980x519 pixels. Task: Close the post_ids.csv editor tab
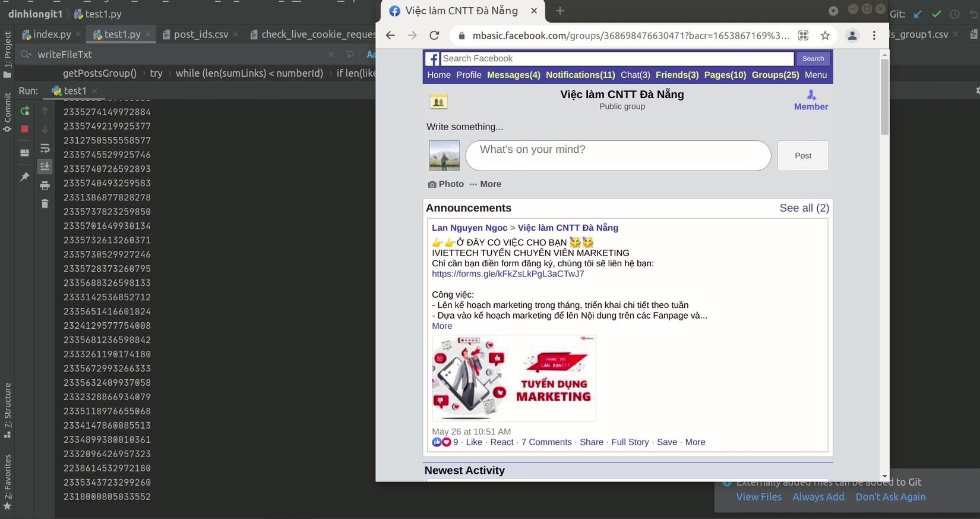[236, 34]
